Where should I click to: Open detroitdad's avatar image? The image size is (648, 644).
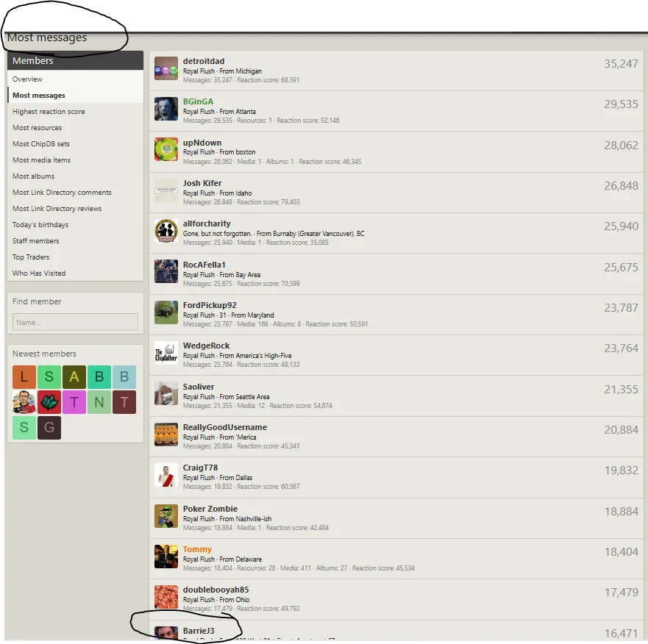pos(166,68)
